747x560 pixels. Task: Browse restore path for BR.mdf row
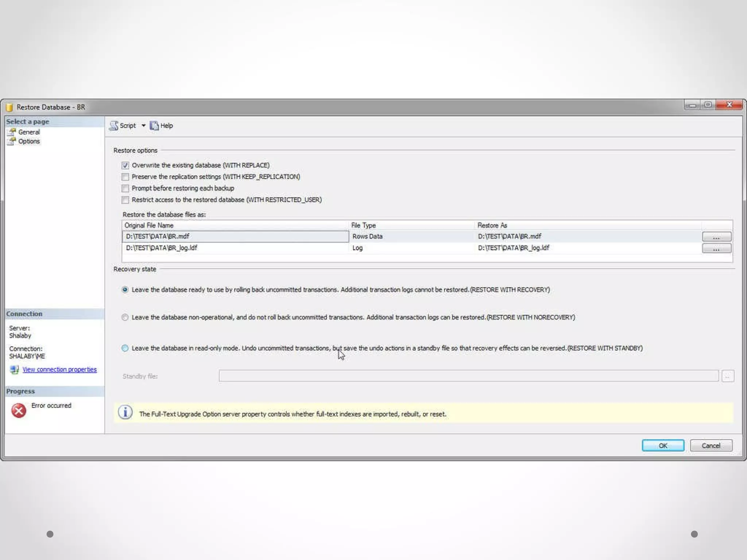[716, 237]
